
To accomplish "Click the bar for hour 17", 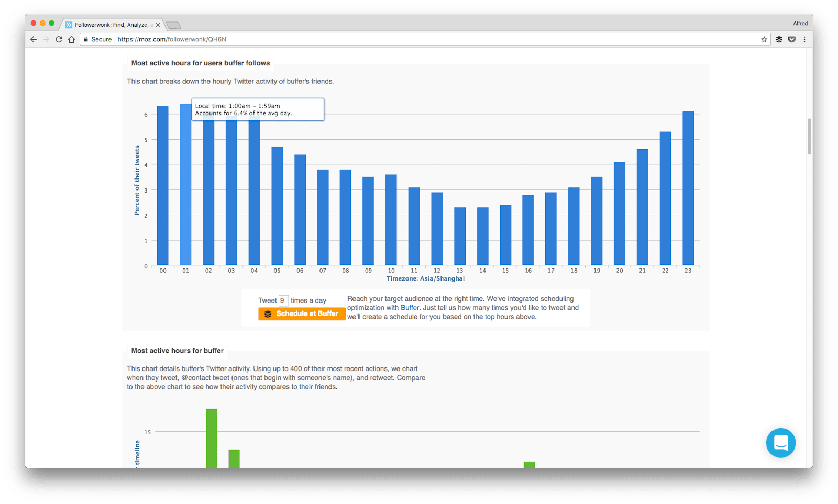I will click(x=551, y=229).
